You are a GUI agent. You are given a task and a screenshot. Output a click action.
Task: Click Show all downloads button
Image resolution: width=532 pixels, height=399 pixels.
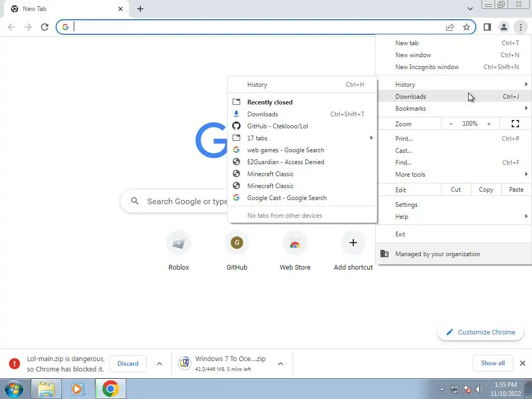[493, 363]
